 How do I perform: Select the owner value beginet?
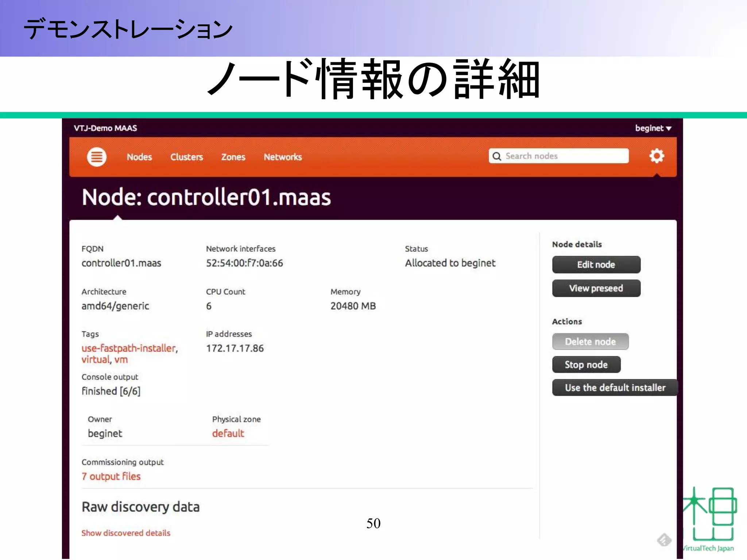105,433
